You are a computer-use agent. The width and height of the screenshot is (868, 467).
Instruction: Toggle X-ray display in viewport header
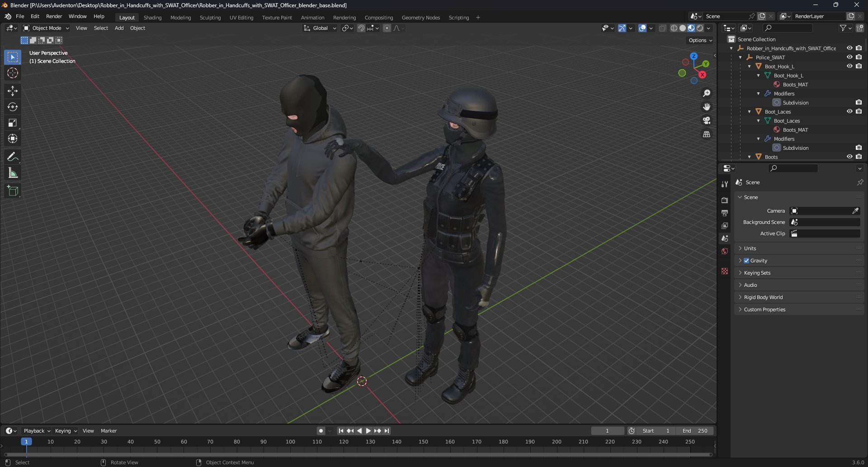click(x=662, y=28)
